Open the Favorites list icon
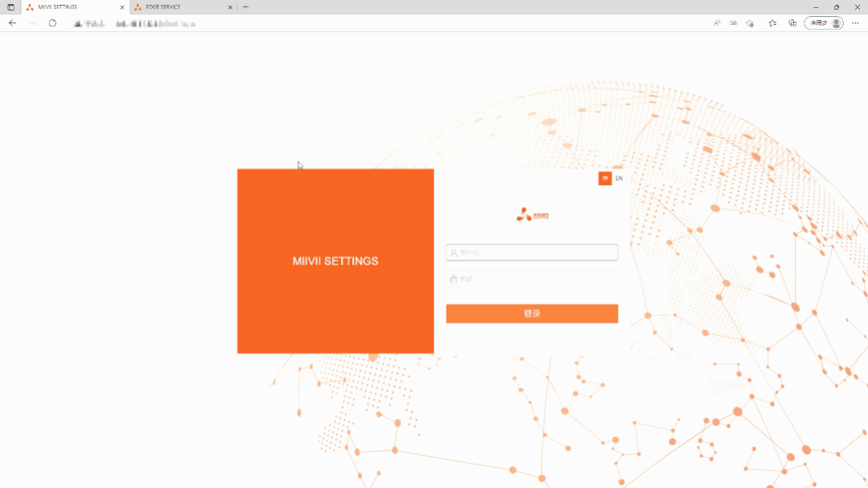The image size is (868, 488). pos(772,23)
